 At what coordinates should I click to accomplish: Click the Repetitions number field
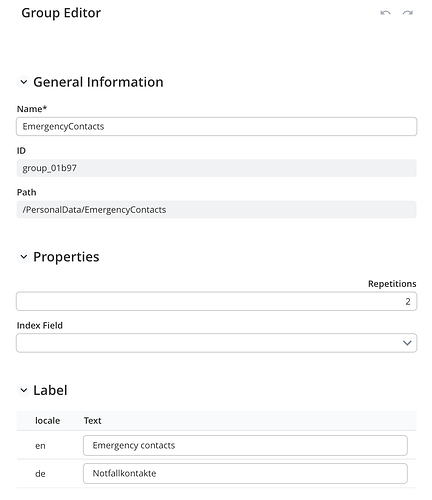216,301
